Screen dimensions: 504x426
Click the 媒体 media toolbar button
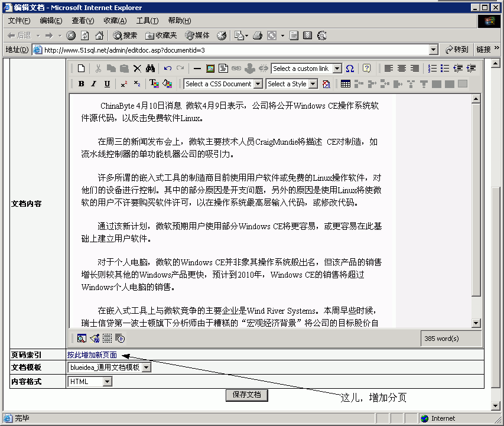pyautogui.click(x=197, y=35)
